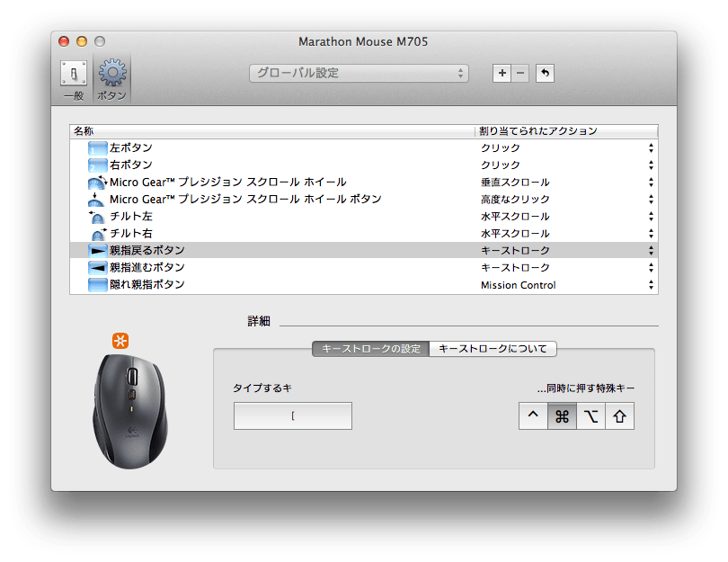The width and height of the screenshot is (728, 562).
Task: Click the plus button to add profile
Action: (502, 74)
